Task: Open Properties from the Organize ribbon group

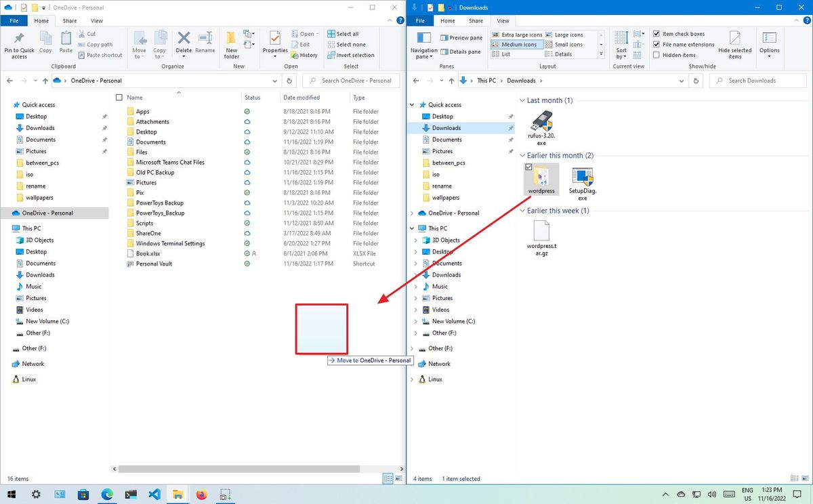Action: 274,41
